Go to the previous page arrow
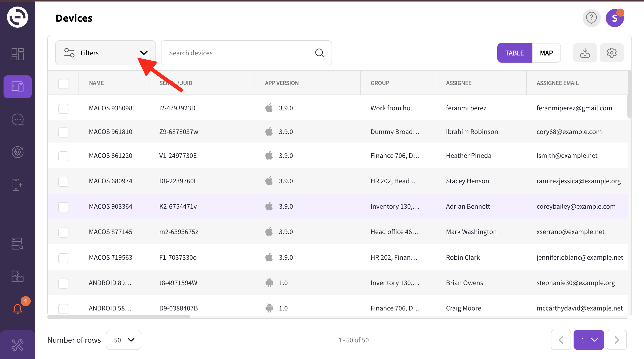Screen dimensions: 644x359 [x=561, y=340]
